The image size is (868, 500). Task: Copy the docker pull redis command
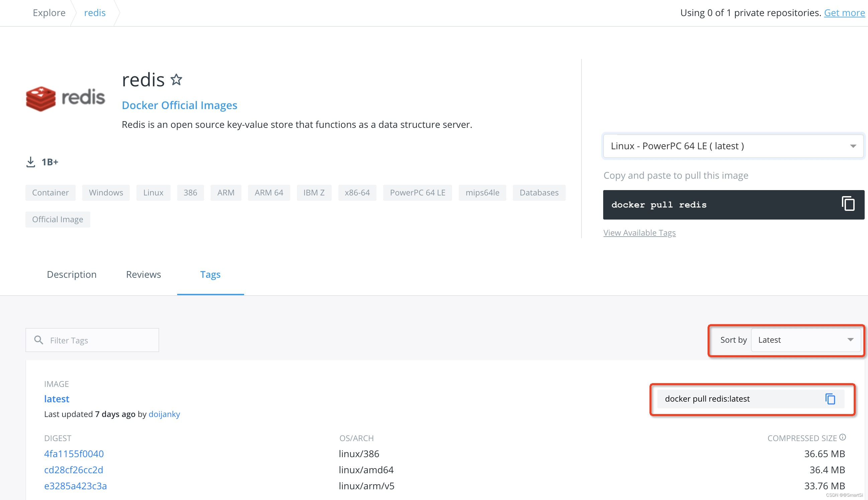[848, 204]
